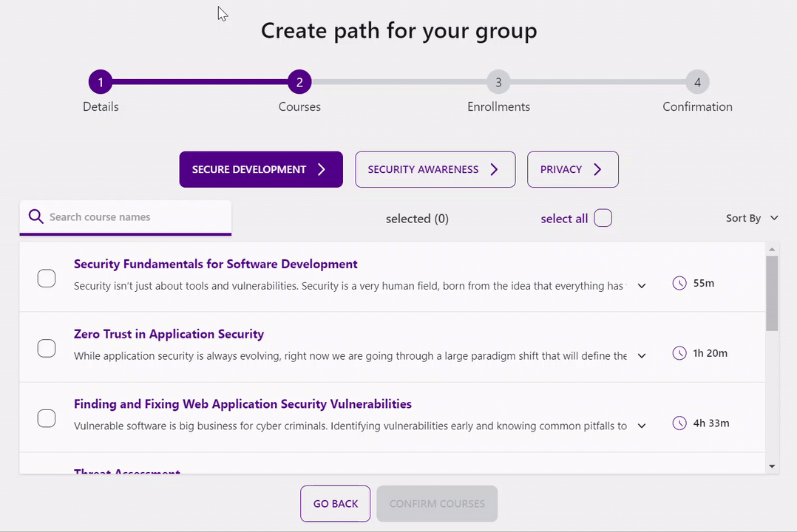Open the Privacy course category
Screen dimensions: 797x532
572,169
